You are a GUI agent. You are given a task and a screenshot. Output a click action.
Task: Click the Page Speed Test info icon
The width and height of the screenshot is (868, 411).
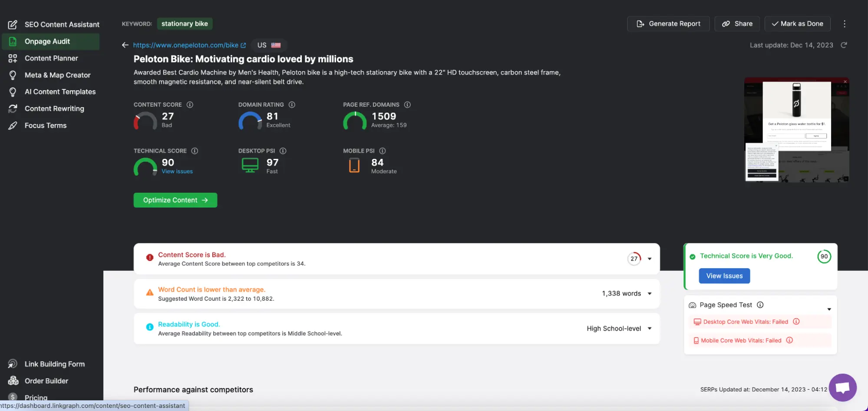[760, 305]
